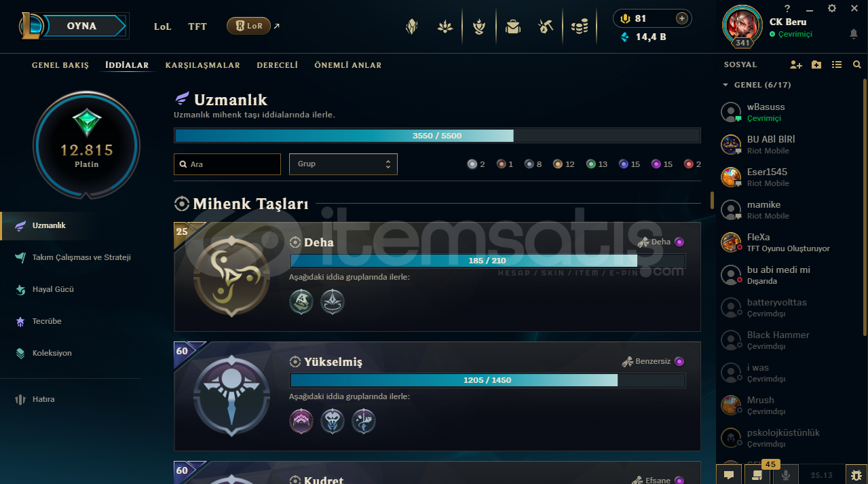Open the Store coins icon

pyautogui.click(x=579, y=26)
